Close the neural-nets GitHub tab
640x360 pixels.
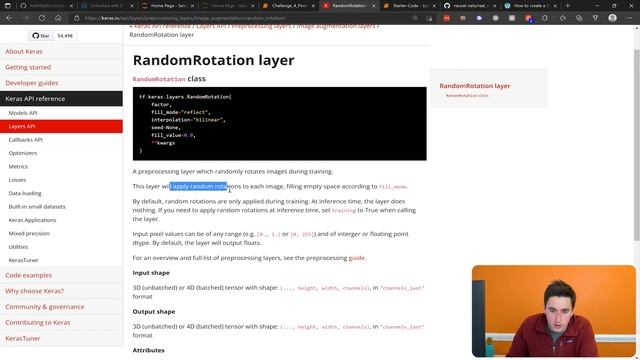coord(494,6)
